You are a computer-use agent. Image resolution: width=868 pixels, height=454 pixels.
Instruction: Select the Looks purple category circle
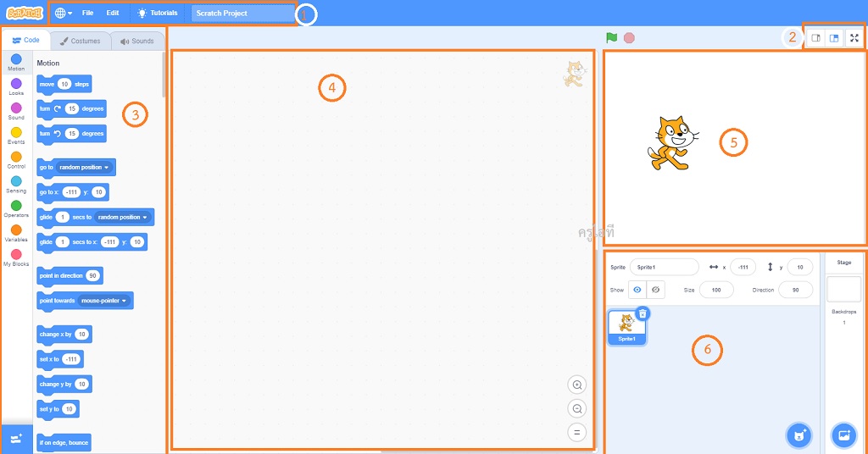16,83
